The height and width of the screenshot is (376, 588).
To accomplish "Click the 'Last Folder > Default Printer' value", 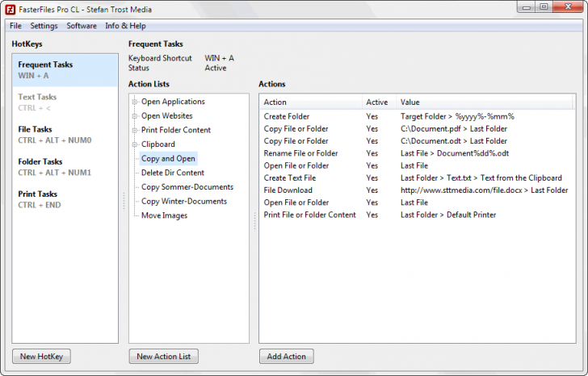I will coord(448,215).
